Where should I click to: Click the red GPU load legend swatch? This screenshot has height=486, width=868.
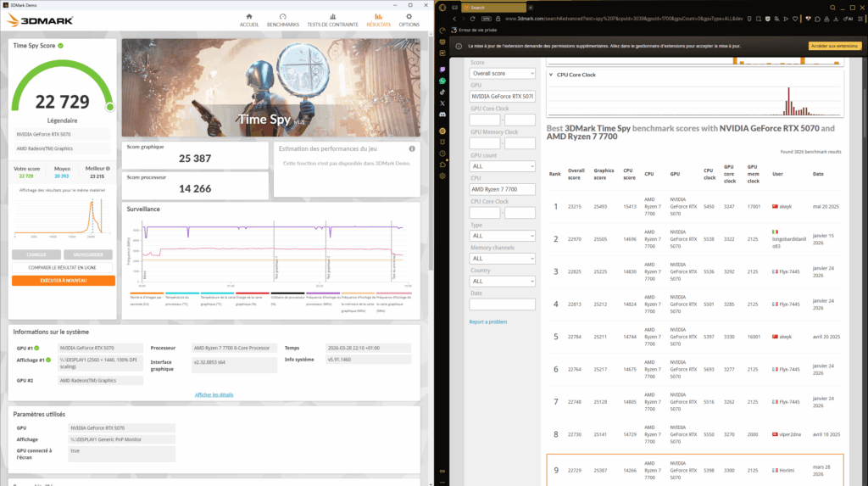click(x=253, y=293)
